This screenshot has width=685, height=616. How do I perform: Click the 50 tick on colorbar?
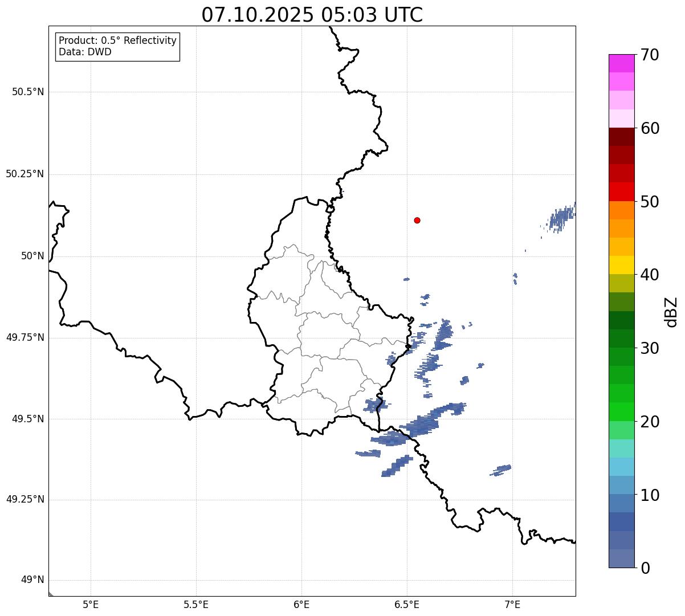click(x=650, y=202)
